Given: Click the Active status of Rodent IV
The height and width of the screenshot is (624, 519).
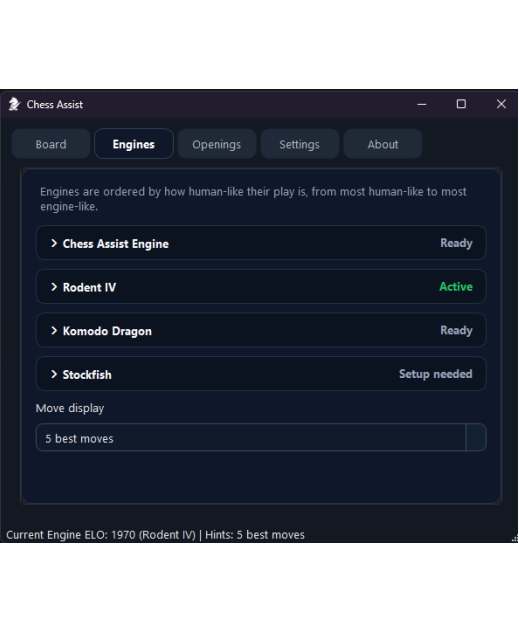Looking at the screenshot, I should [x=456, y=287].
